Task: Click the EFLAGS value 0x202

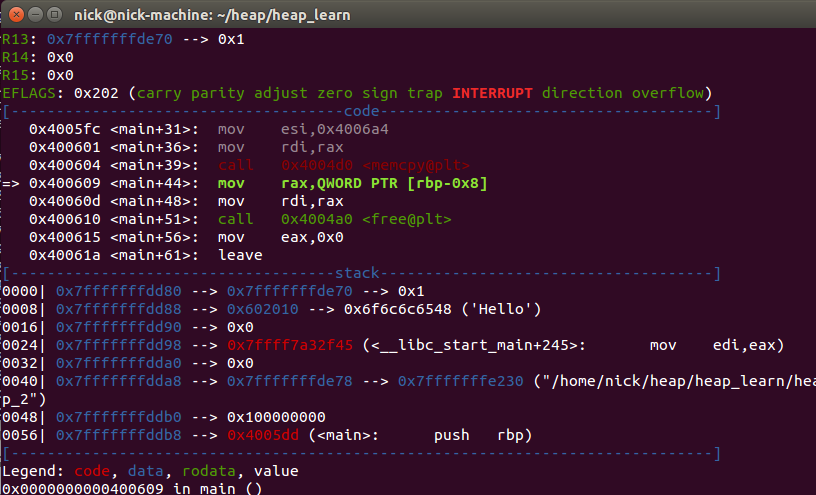Action: click(x=96, y=93)
